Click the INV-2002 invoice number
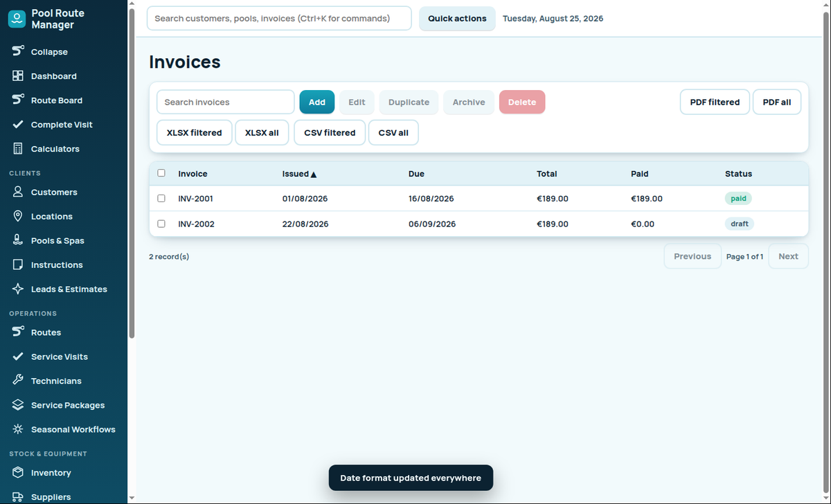This screenshot has height=504, width=831. point(196,224)
